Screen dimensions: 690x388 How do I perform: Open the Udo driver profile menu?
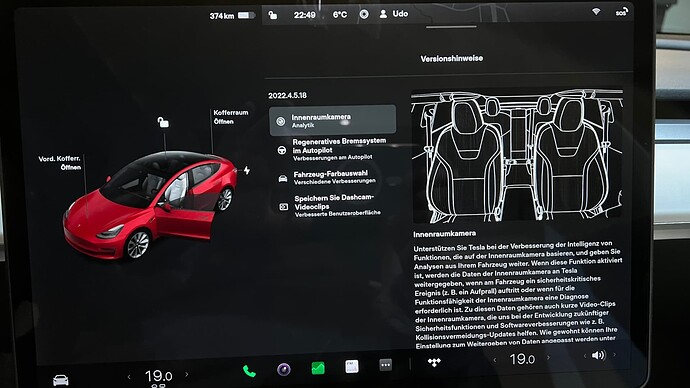(394, 14)
